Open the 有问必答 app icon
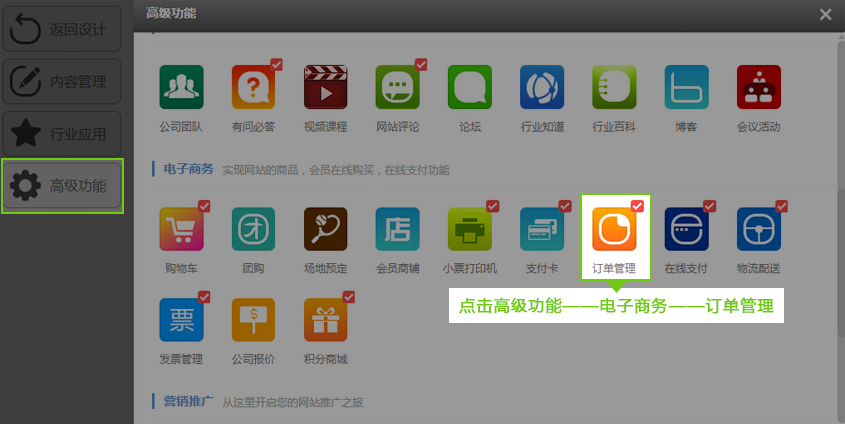The image size is (845, 424). click(253, 87)
